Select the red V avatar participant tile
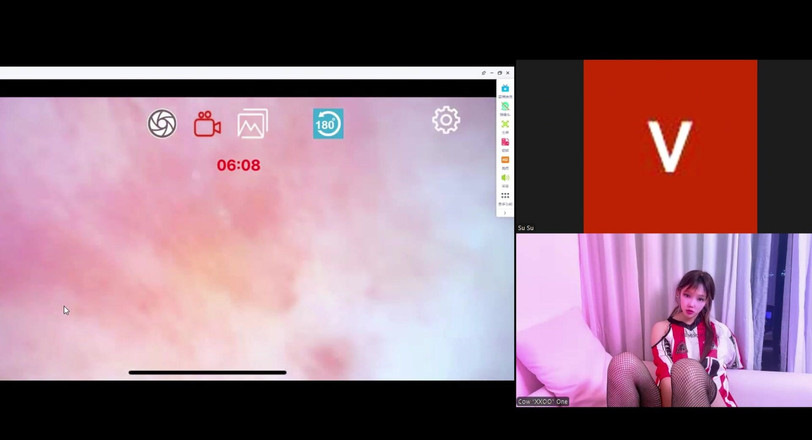812x440 pixels. tap(670, 146)
